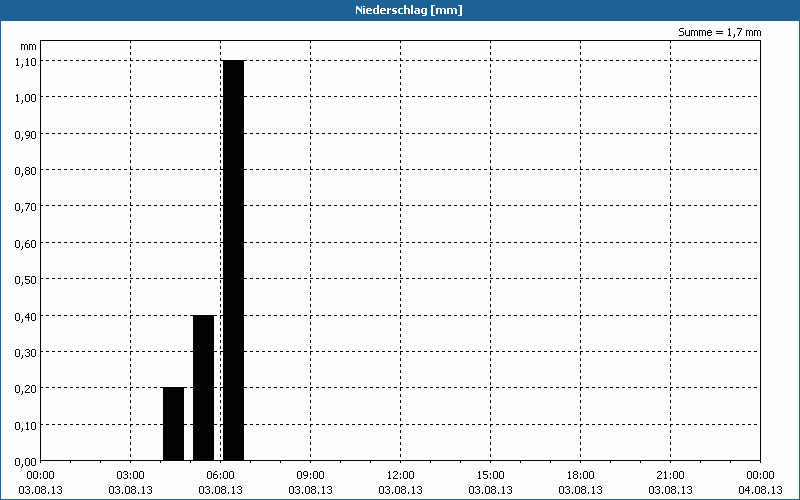The width and height of the screenshot is (800, 500).
Task: Select the bar with value 0,40 mm
Action: click(204, 388)
